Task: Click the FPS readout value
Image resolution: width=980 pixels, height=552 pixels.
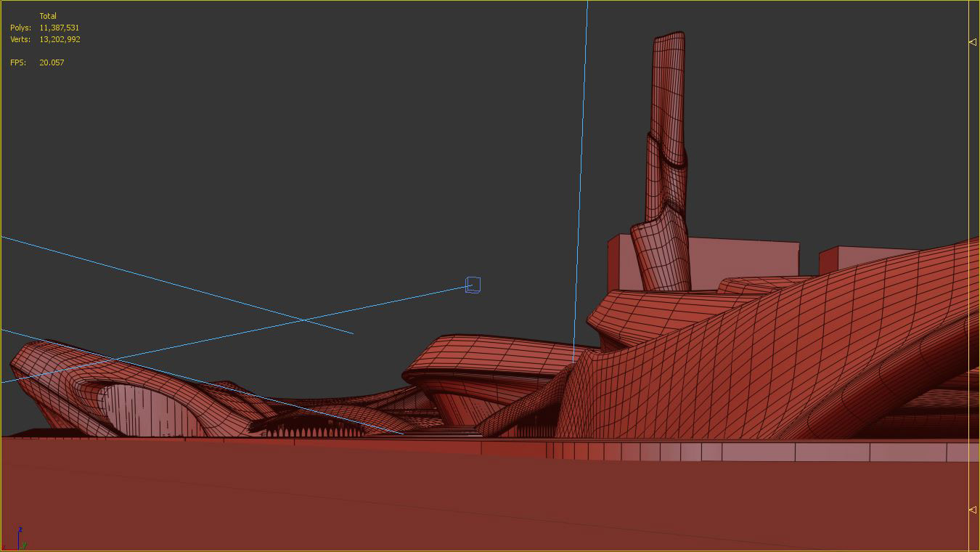Action: pyautogui.click(x=52, y=62)
